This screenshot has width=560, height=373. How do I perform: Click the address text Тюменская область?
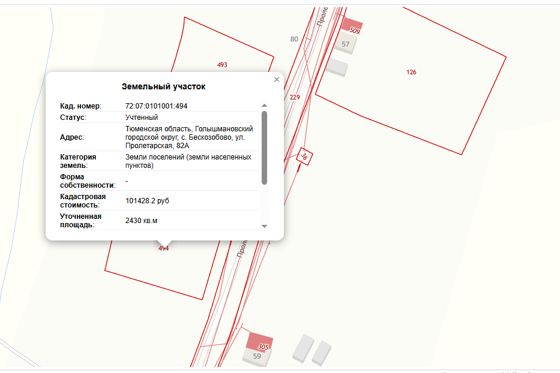pyautogui.click(x=158, y=129)
